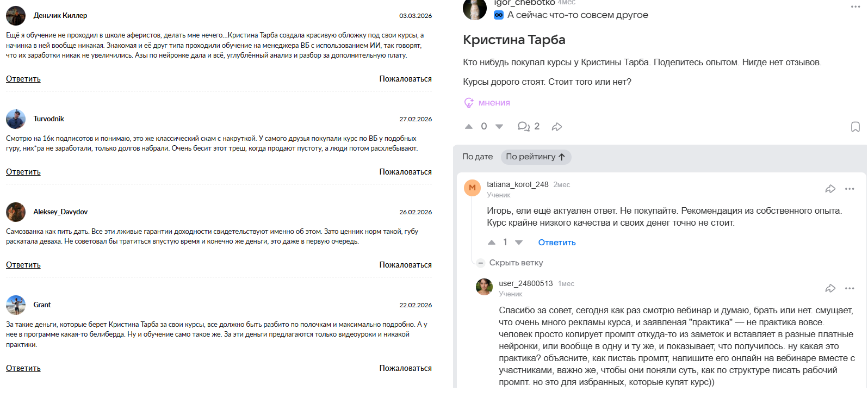
Task: Toggle the upvote arrow on the question to zero
Action: point(469,126)
